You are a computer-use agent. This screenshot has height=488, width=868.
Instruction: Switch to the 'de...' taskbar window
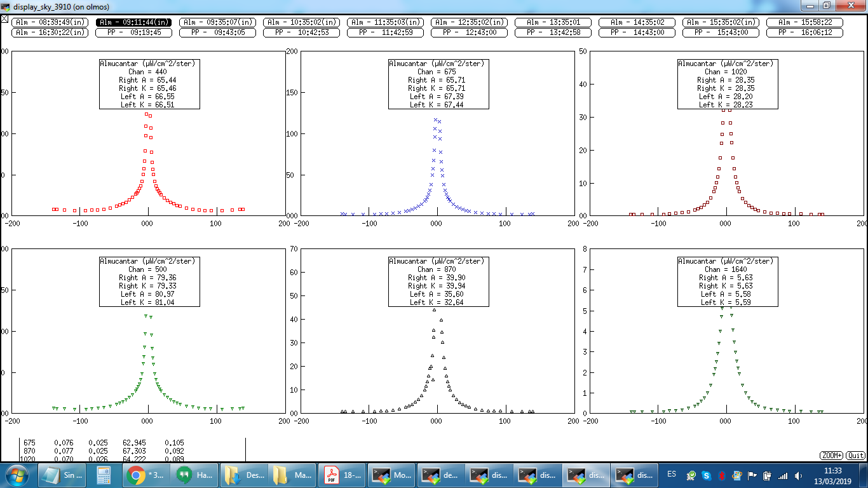[x=440, y=475]
